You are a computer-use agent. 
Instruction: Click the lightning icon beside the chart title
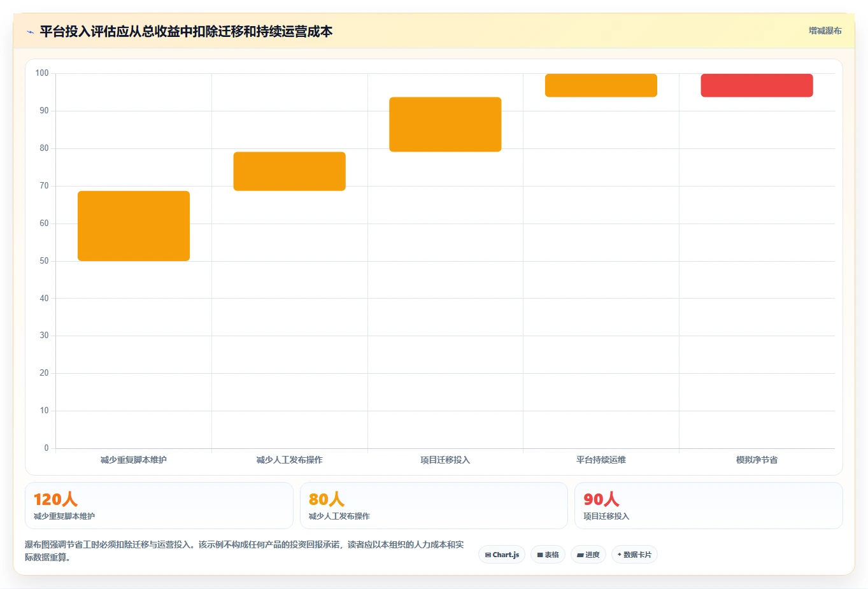[30, 32]
